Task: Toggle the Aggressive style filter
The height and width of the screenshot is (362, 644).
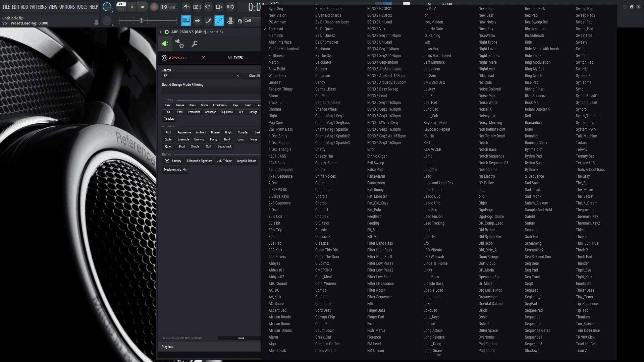Action: [x=184, y=132]
